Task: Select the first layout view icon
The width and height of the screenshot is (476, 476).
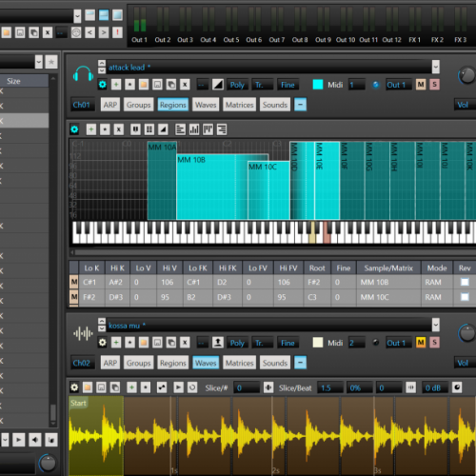Action: pos(90,15)
